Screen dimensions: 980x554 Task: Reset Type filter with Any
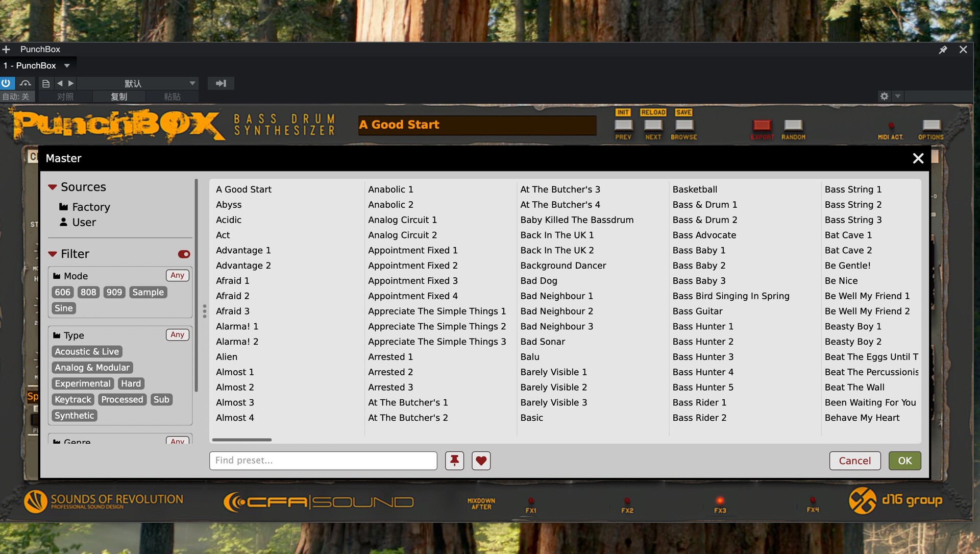pyautogui.click(x=177, y=335)
